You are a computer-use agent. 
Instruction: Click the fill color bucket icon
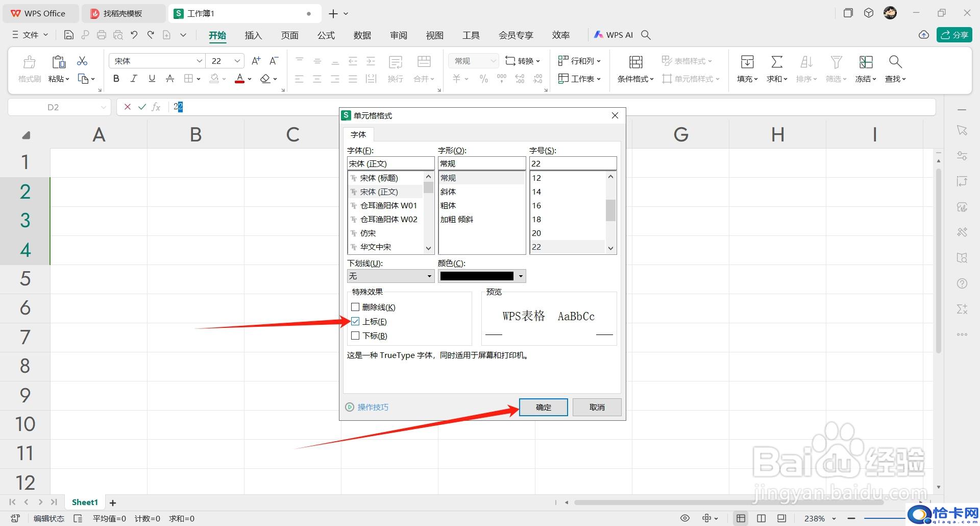tap(214, 79)
